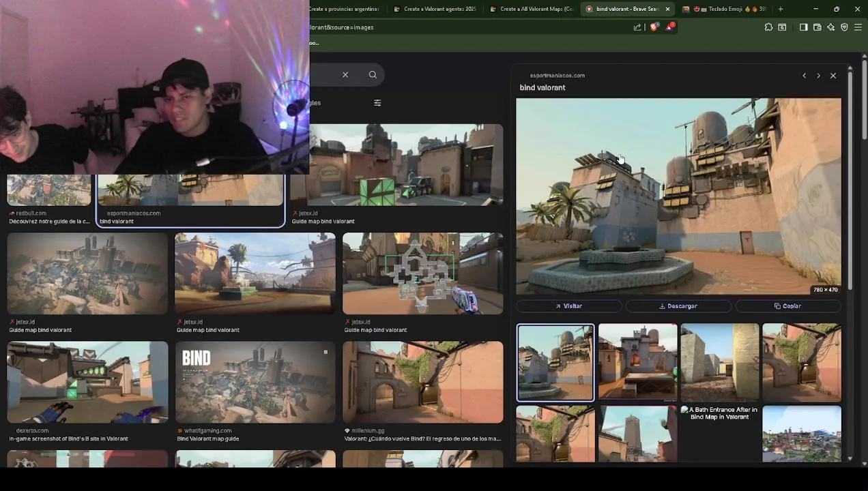Open whatifgaming.com BIND map guide image

click(255, 383)
